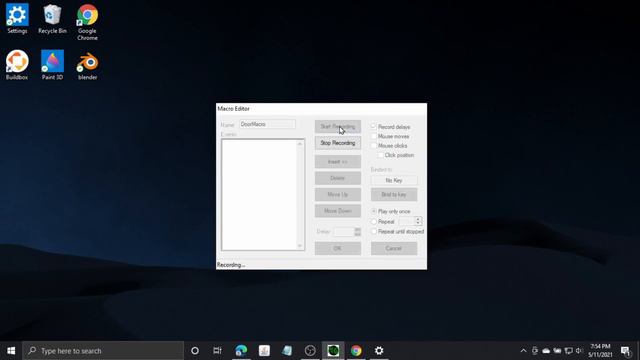Image resolution: width=640 pixels, height=360 pixels.
Task: Toggle Record delays checkbox
Action: 373,127
